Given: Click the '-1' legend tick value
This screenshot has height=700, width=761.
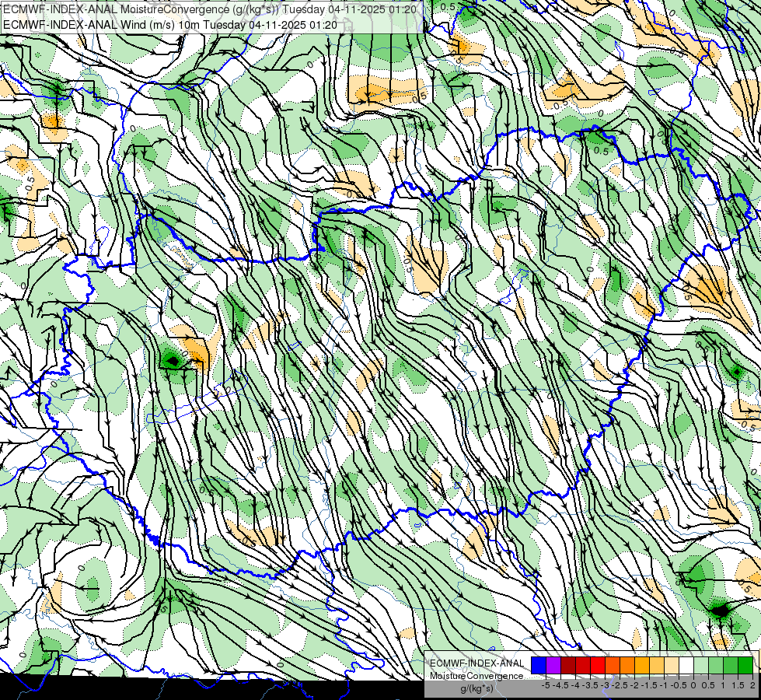Looking at the screenshot, I should 664,685.
